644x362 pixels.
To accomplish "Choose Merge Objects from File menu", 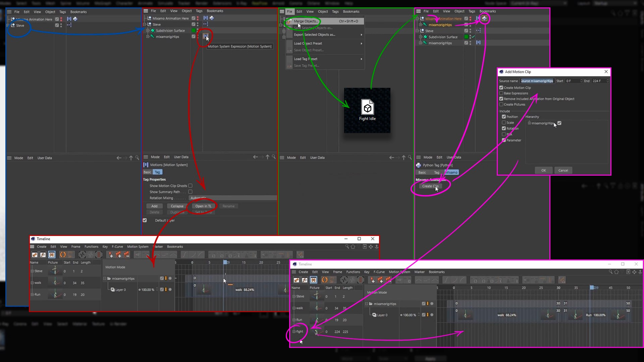I will tap(305, 21).
